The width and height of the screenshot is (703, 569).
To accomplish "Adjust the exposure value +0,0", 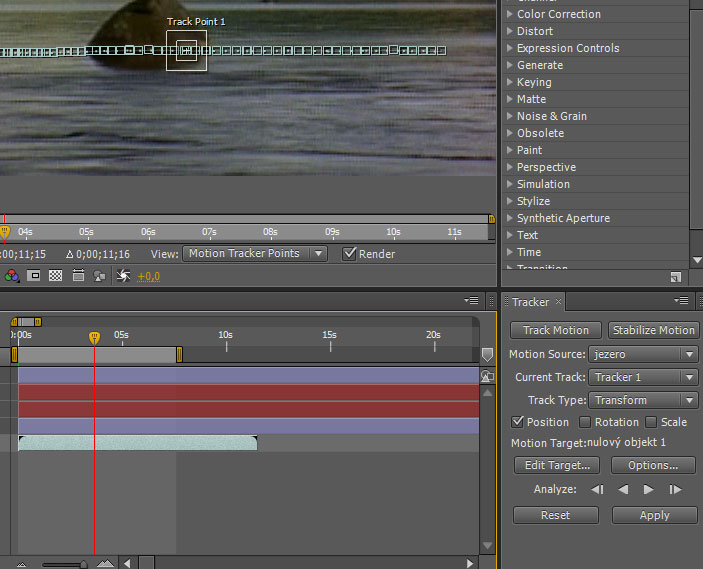I will point(148,276).
